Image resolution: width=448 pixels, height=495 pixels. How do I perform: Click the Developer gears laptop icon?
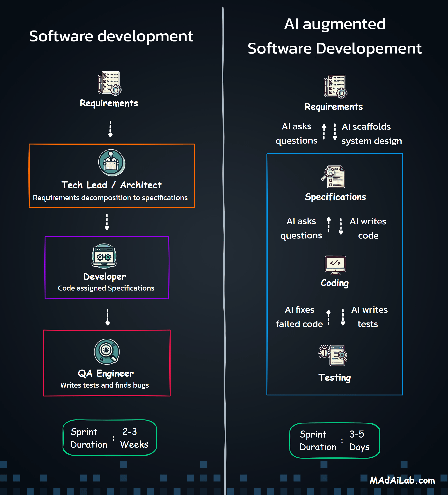coord(104,256)
